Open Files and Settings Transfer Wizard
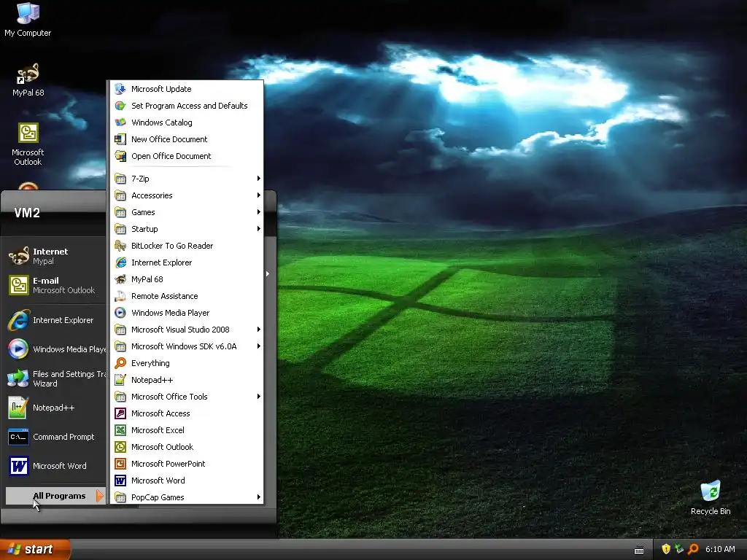The image size is (747, 560). tap(55, 378)
